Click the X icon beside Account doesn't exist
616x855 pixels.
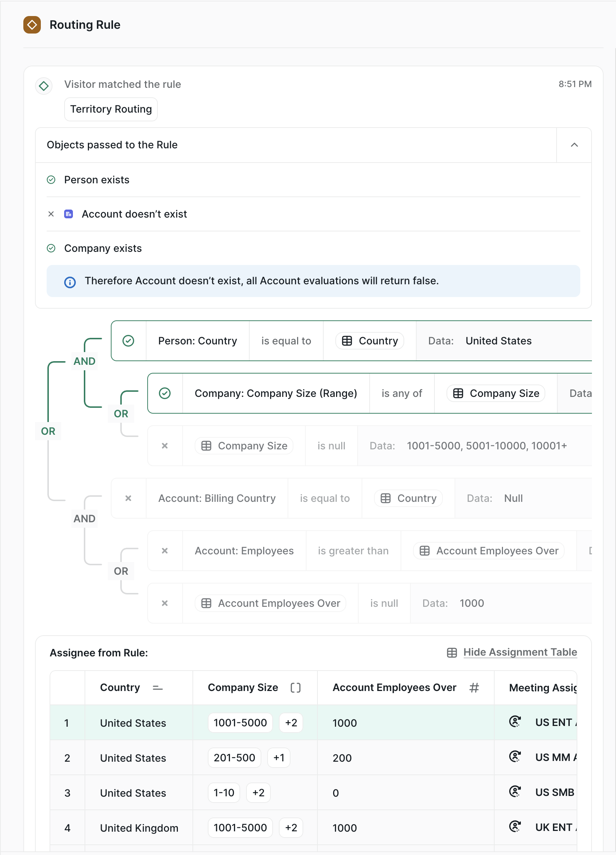pyautogui.click(x=51, y=214)
